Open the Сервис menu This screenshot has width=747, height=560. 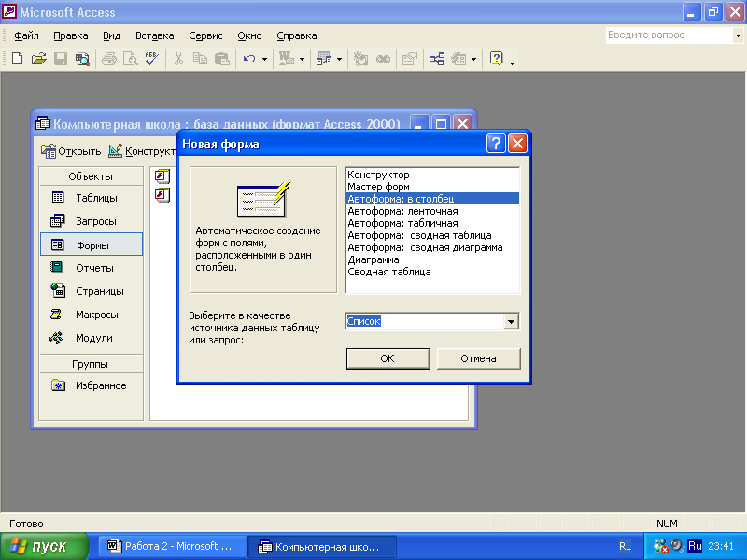(x=205, y=35)
